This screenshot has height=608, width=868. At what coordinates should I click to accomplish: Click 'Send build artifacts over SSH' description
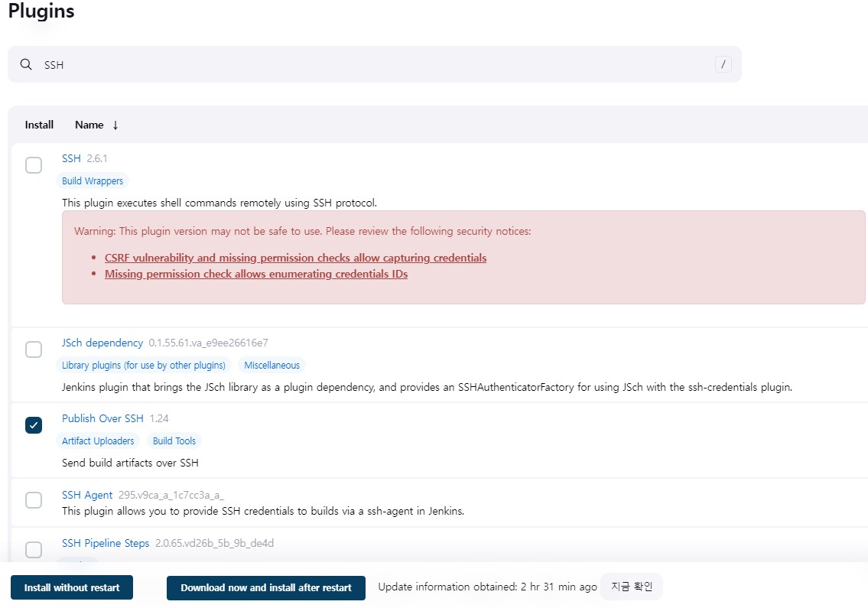point(130,463)
